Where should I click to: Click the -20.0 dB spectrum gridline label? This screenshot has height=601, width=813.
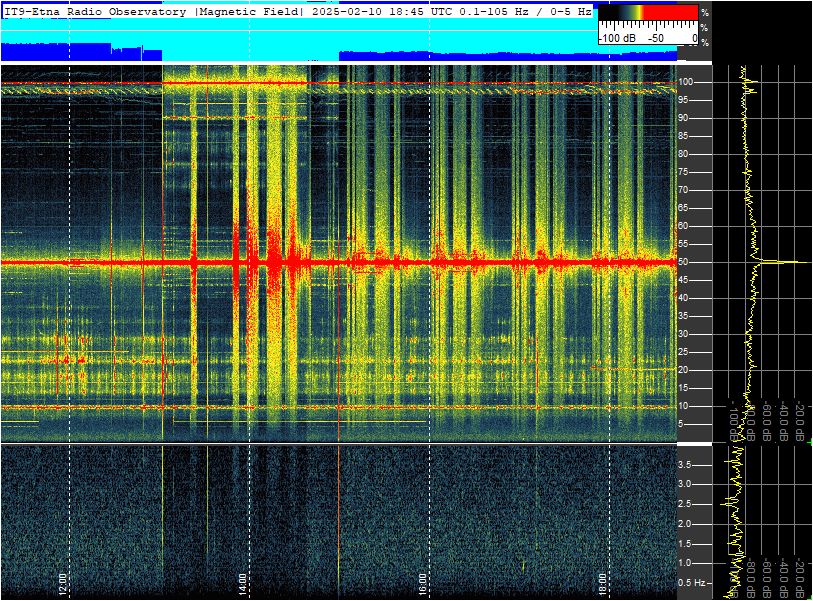pos(799,422)
